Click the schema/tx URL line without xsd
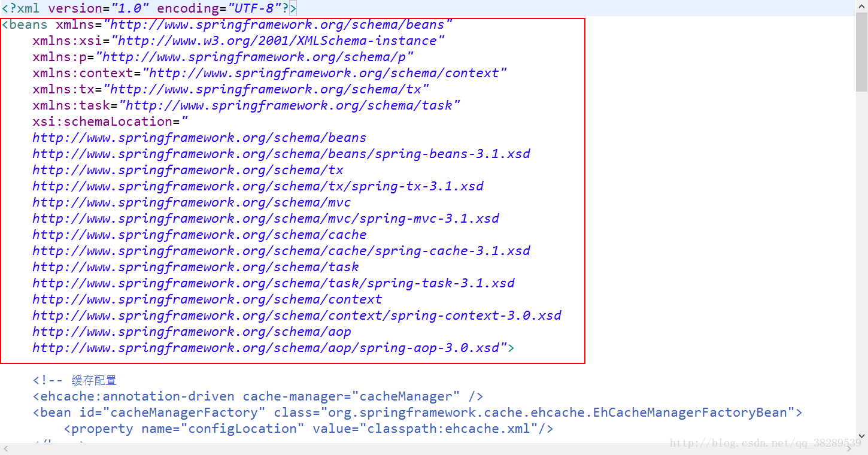The image size is (868, 455). [188, 171]
